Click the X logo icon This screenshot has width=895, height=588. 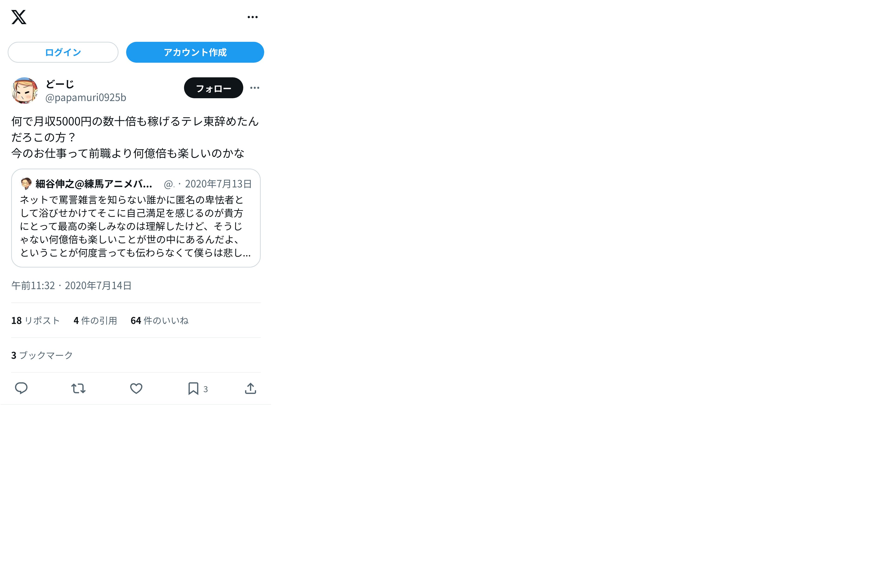(19, 17)
